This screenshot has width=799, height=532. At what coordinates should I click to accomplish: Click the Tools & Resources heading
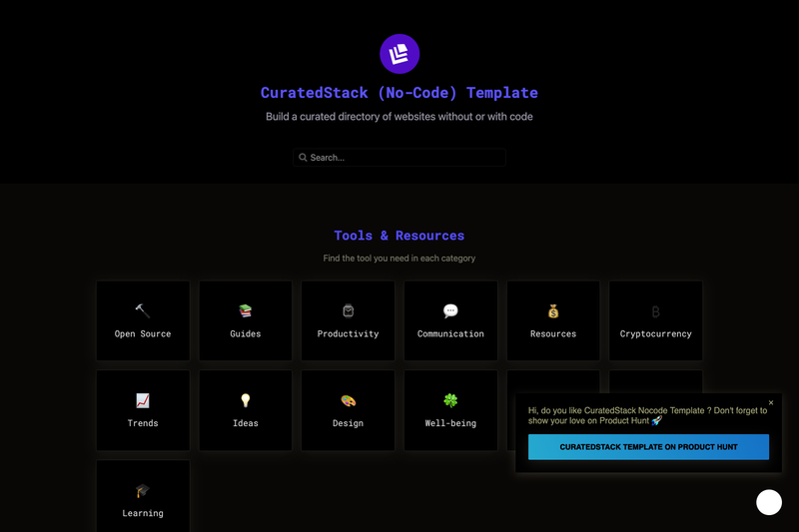point(399,236)
